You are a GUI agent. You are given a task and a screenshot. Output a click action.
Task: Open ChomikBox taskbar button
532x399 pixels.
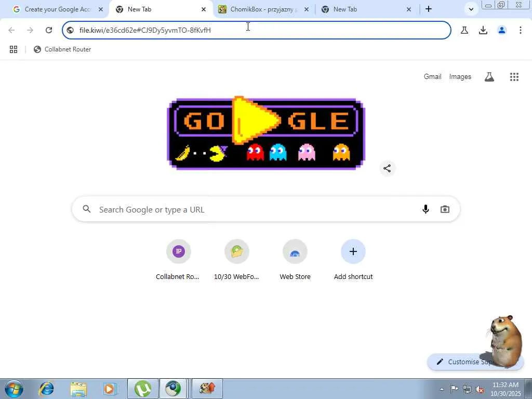point(207,389)
